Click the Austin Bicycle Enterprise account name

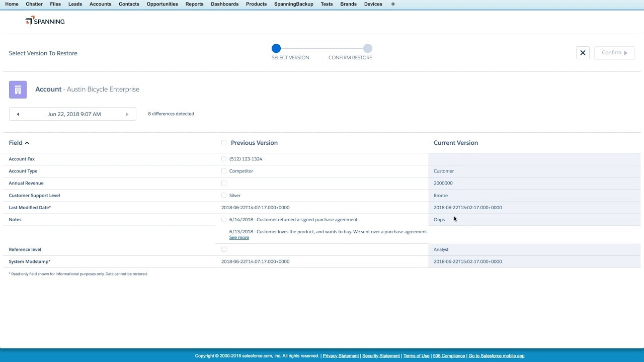click(x=103, y=89)
